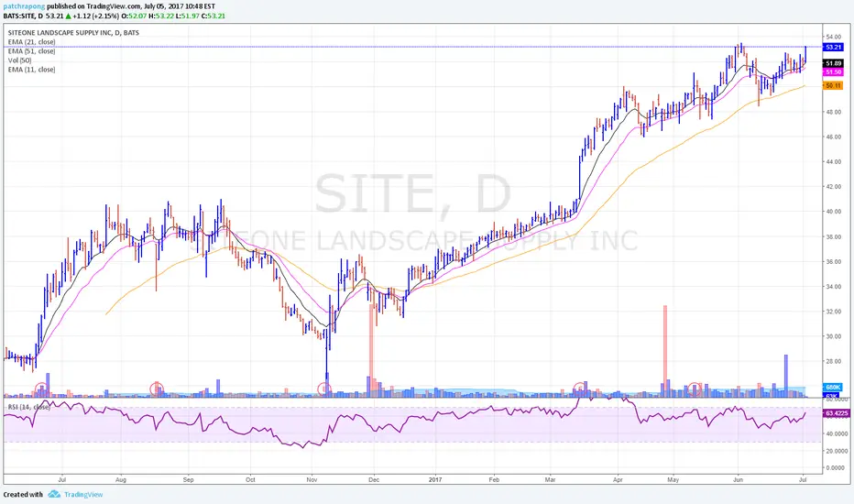Viewport: 854px width, 504px height.
Task: Click the C:53.21 close value
Action: pos(213,16)
